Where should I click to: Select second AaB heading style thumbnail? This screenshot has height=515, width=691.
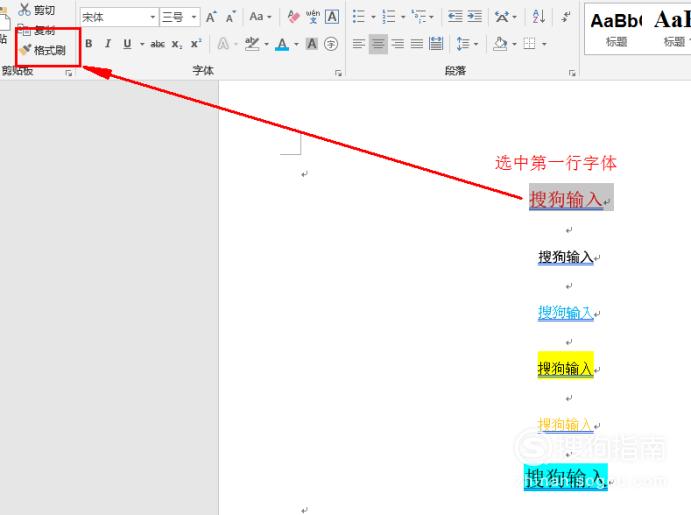pyautogui.click(x=671, y=29)
